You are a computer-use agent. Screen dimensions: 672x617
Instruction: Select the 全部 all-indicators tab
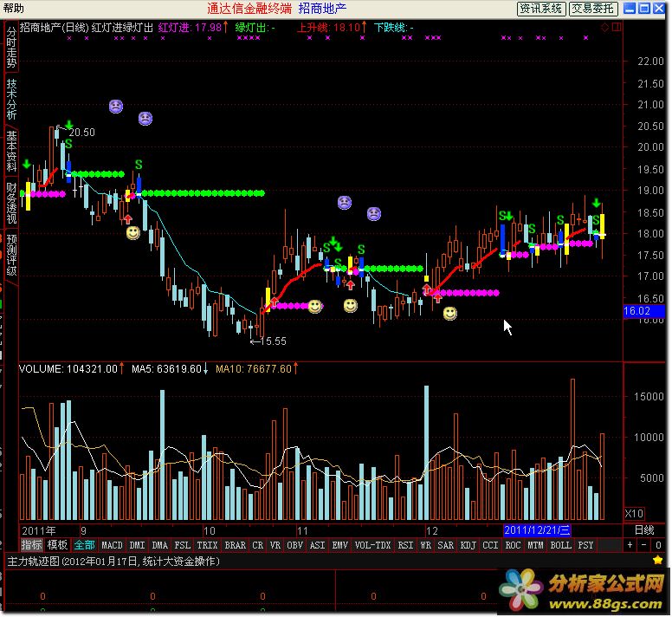[x=84, y=544]
